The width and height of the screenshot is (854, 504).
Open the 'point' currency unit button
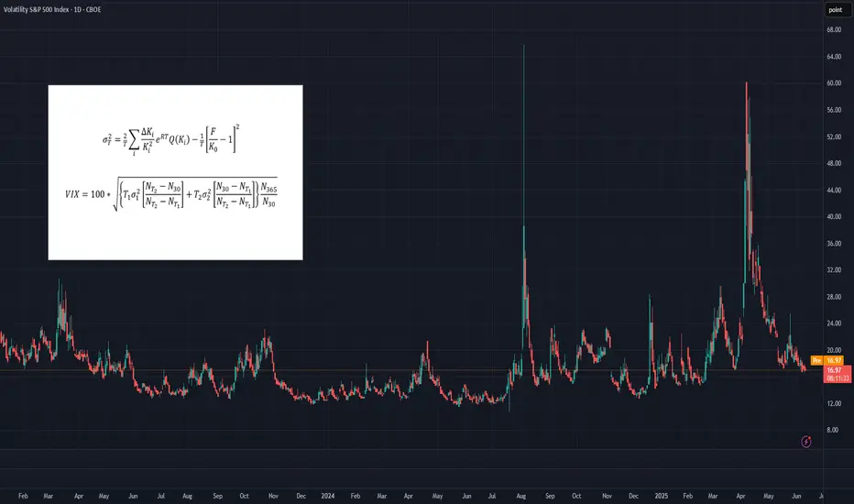[836, 10]
